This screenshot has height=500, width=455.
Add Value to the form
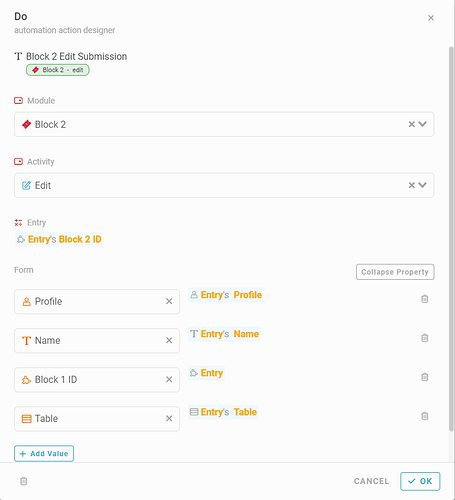pos(44,454)
